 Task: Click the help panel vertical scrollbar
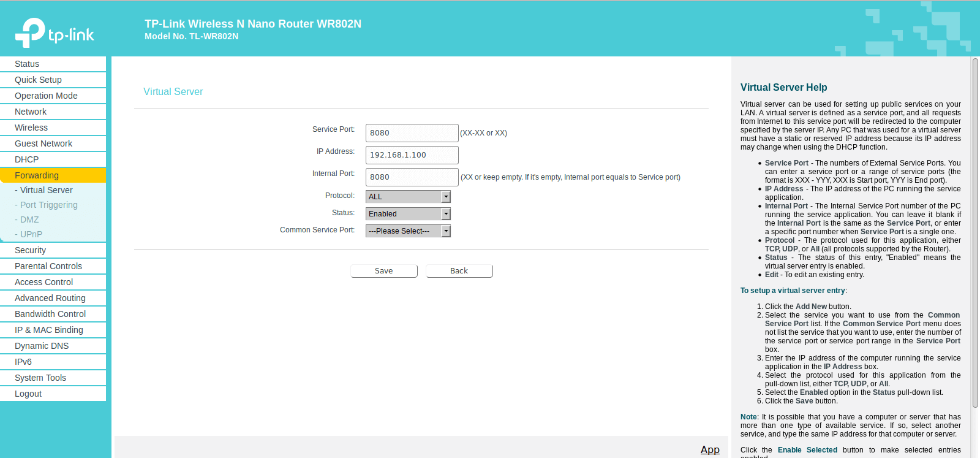pos(975,233)
